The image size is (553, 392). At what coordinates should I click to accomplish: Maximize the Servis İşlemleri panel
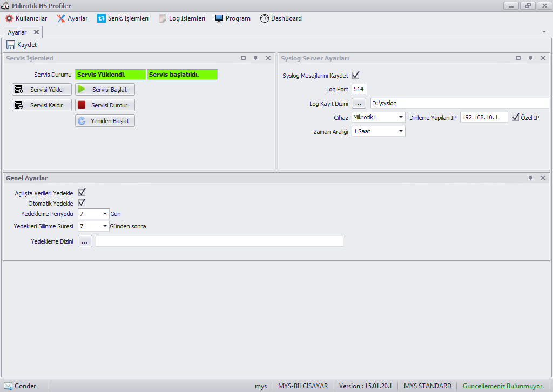coord(244,58)
